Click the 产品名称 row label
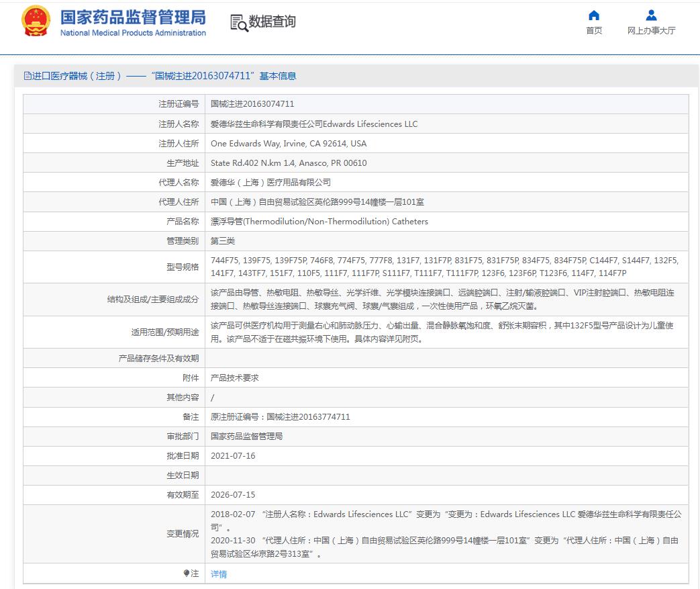700x589 pixels. coord(183,221)
